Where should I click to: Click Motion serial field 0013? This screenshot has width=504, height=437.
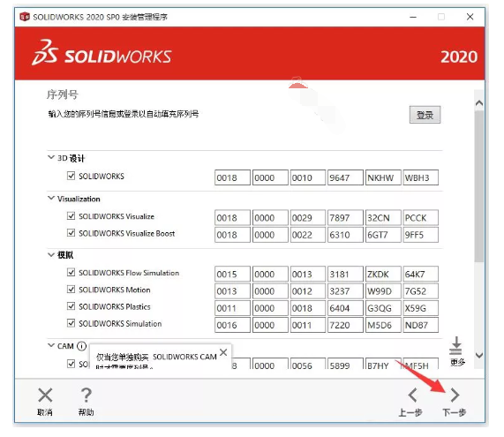point(232,291)
